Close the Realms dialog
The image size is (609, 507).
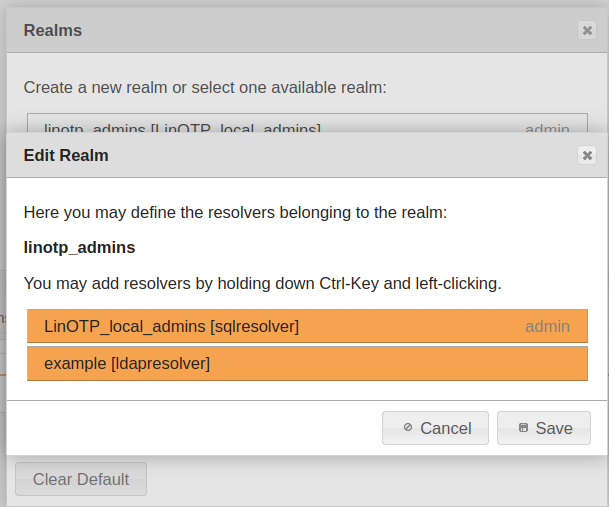(x=587, y=30)
